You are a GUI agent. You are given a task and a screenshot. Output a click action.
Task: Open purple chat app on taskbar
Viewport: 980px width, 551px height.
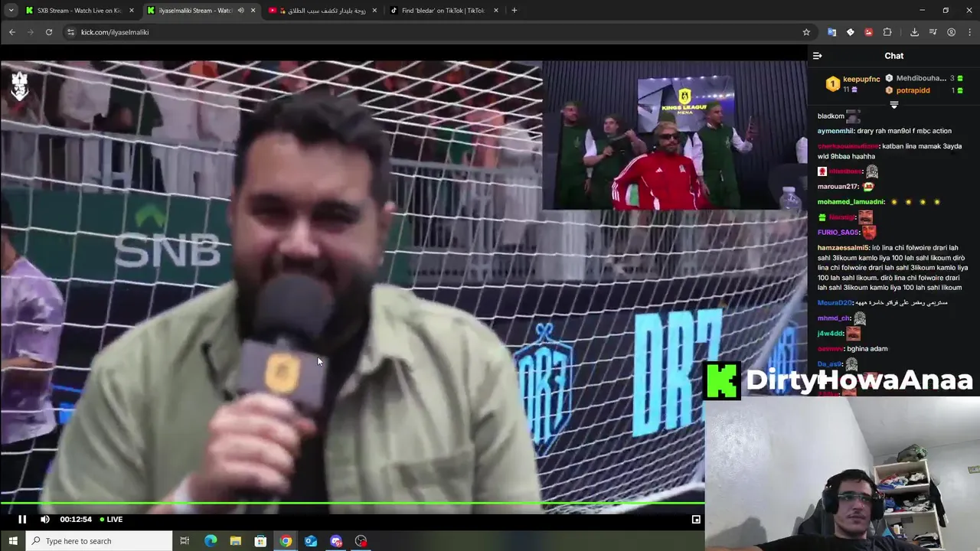pyautogui.click(x=336, y=541)
